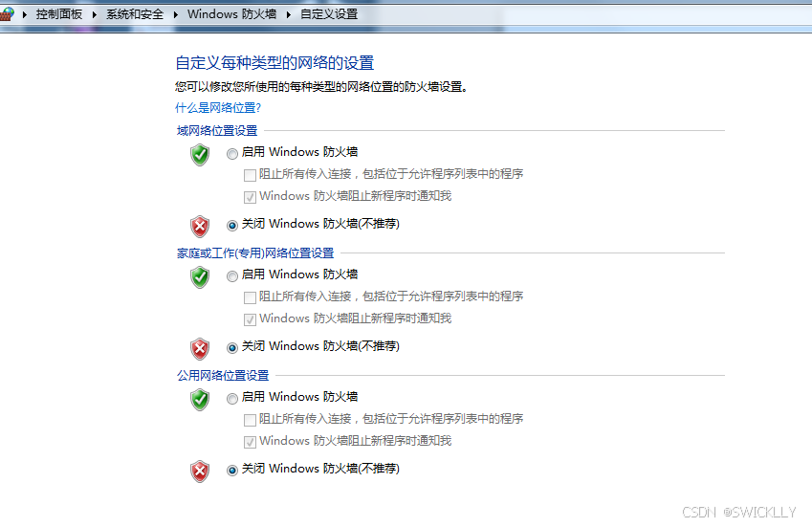This screenshot has width=812, height=527.
Task: Expand breadcrumb arrow after Windows 防火墙
Action: [289, 14]
